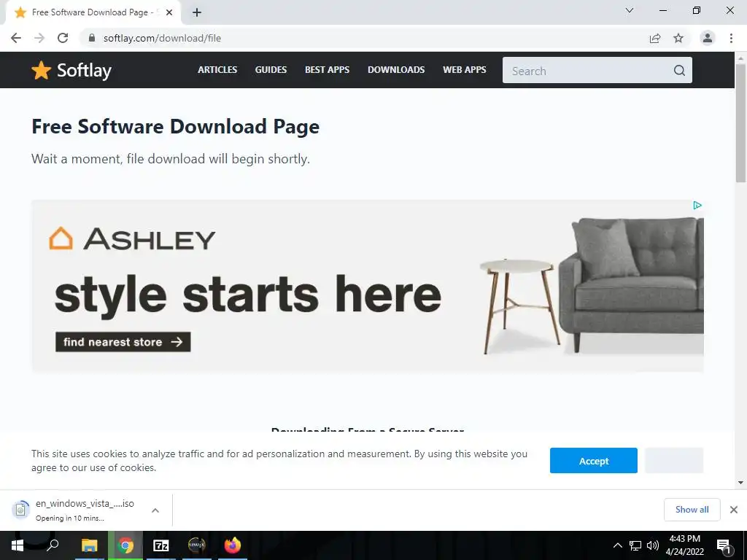The width and height of the screenshot is (747, 560).
Task: Click the Chrome icon in the taskbar
Action: [x=125, y=545]
